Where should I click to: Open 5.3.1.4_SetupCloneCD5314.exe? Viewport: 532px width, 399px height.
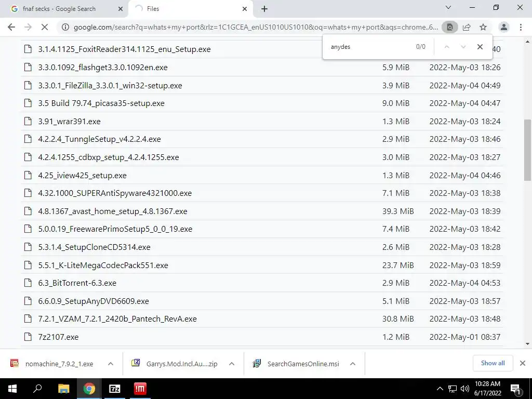click(94, 247)
